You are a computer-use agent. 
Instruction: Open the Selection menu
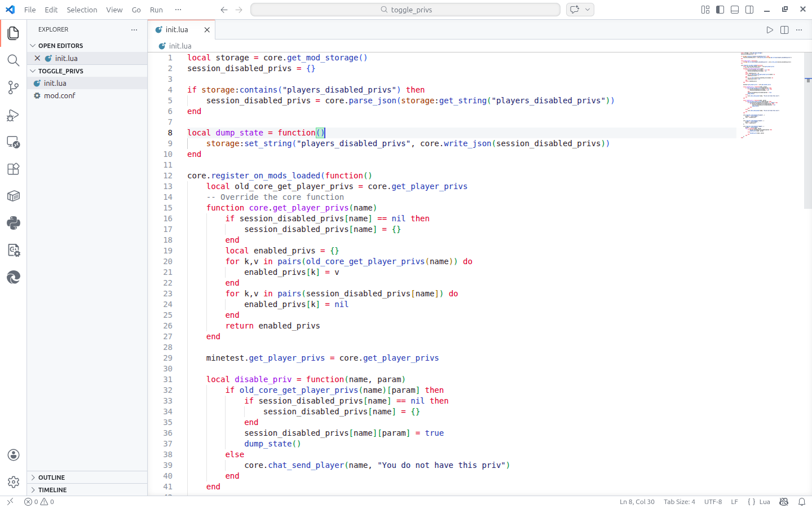82,10
